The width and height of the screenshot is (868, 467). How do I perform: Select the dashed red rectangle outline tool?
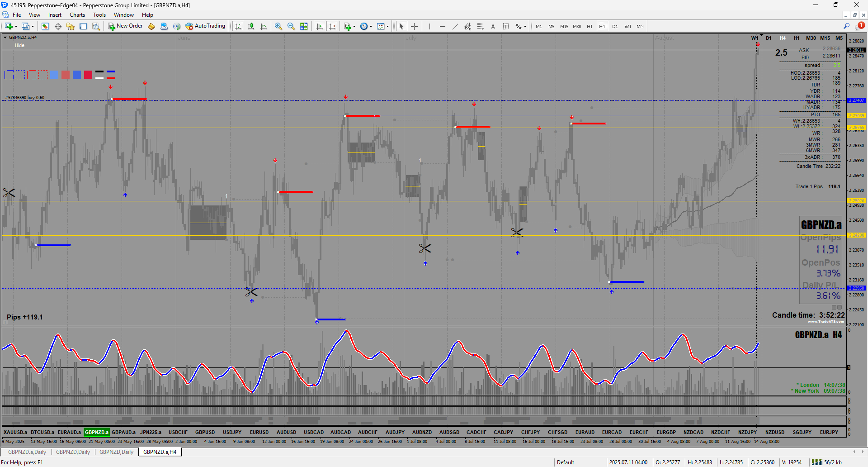point(43,75)
